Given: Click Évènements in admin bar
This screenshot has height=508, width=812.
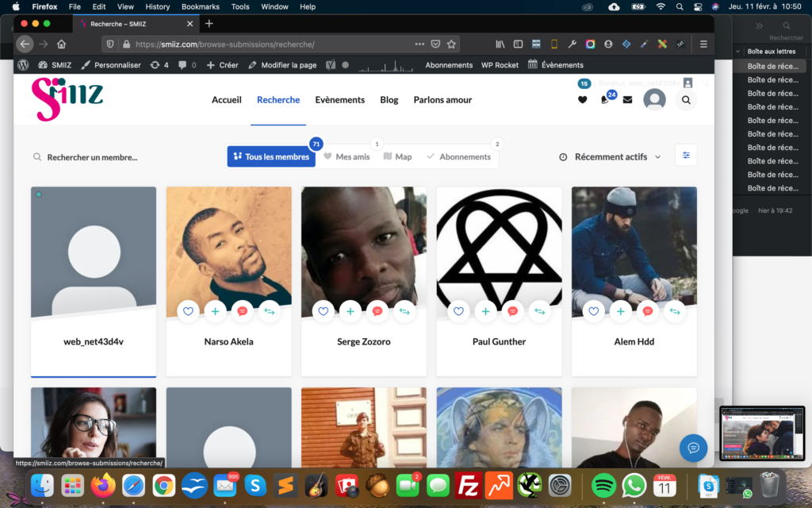Looking at the screenshot, I should click(556, 65).
